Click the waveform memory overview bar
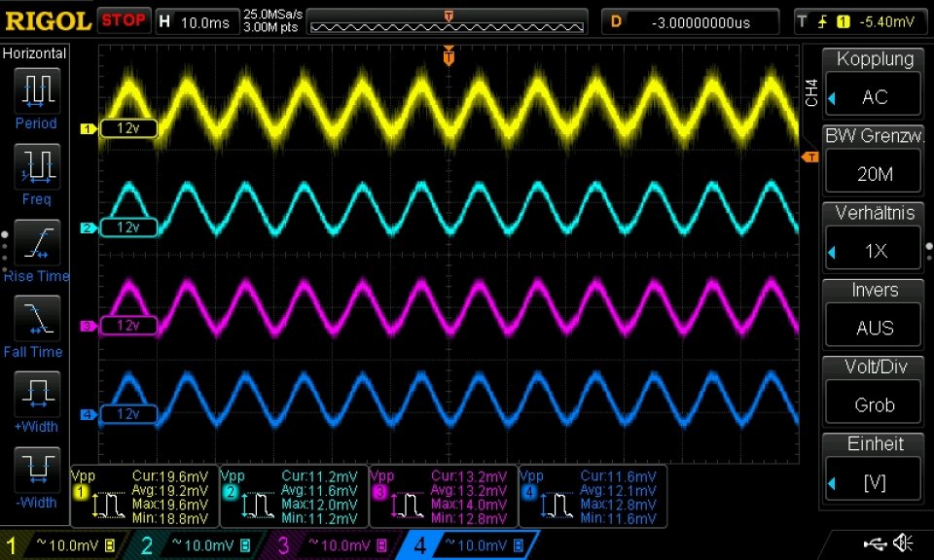Viewport: 934px width, 560px height. [x=447, y=22]
